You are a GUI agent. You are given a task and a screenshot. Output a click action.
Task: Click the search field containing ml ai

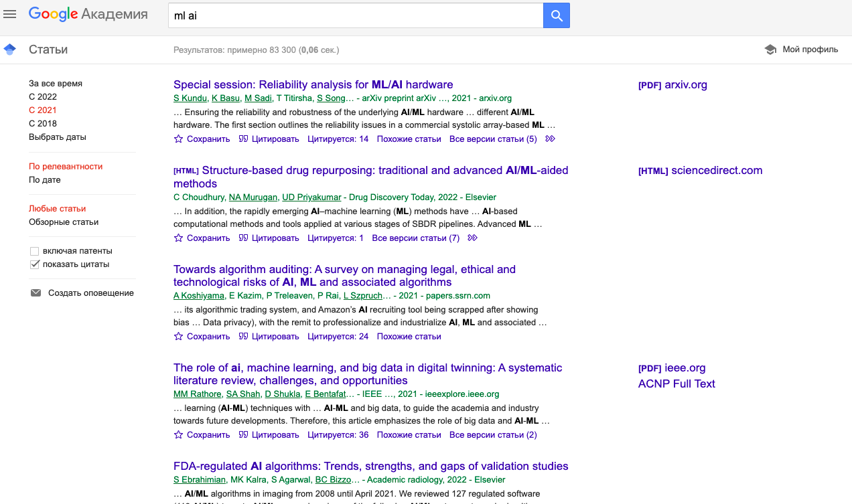(355, 15)
